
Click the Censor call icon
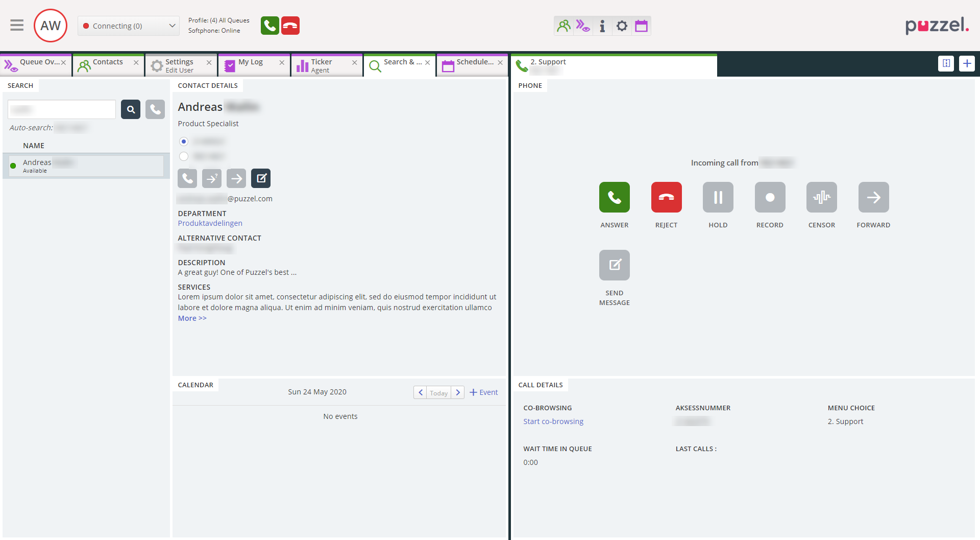[821, 197]
